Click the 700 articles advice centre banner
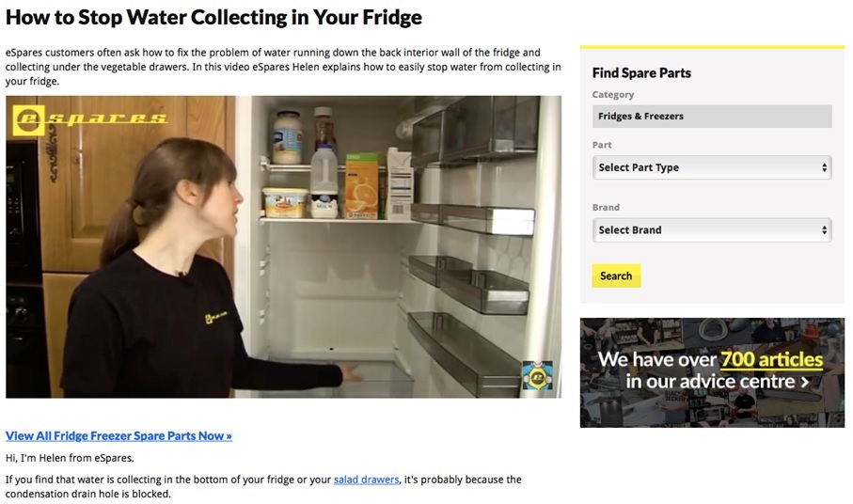The width and height of the screenshot is (853, 504). click(712, 372)
